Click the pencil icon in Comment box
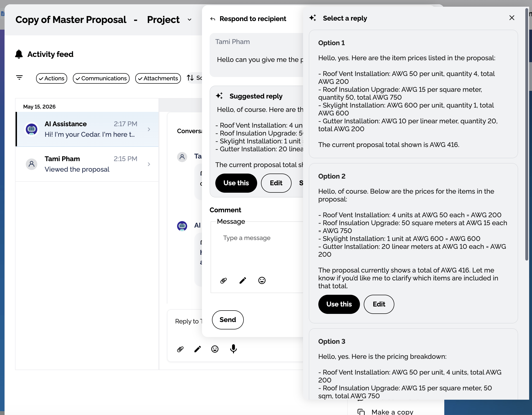The width and height of the screenshot is (532, 415). (243, 281)
